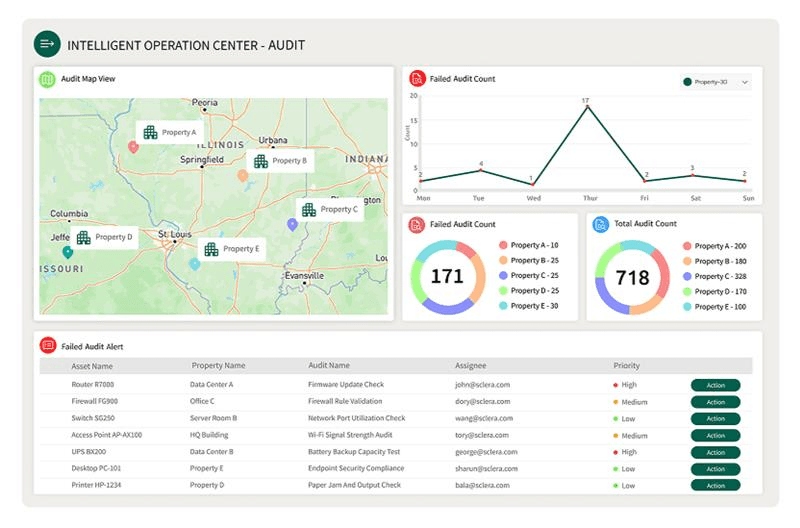Image resolution: width=800 pixels, height=528 pixels.
Task: Click the orange map pin near Property B
Action: [242, 175]
